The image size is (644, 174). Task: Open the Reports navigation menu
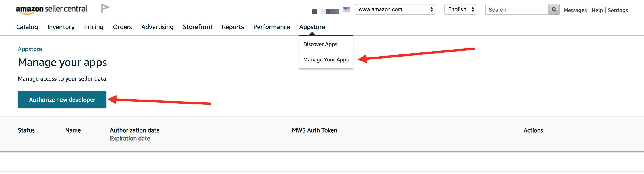[233, 27]
